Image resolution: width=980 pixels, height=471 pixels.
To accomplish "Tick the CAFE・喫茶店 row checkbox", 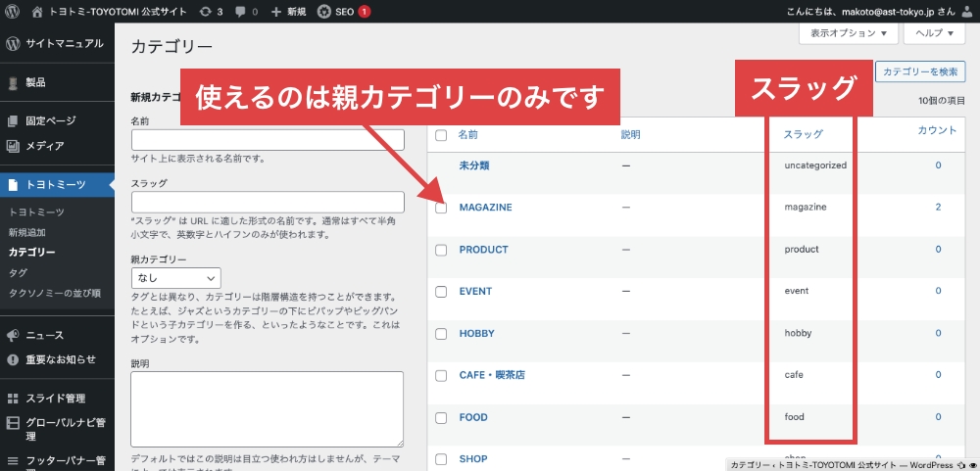I will [441, 375].
